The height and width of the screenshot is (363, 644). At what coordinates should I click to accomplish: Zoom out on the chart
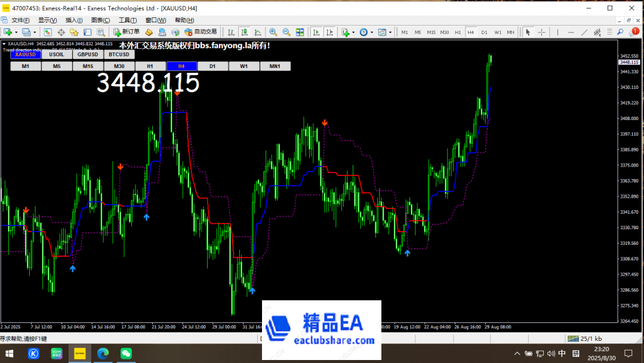click(286, 32)
